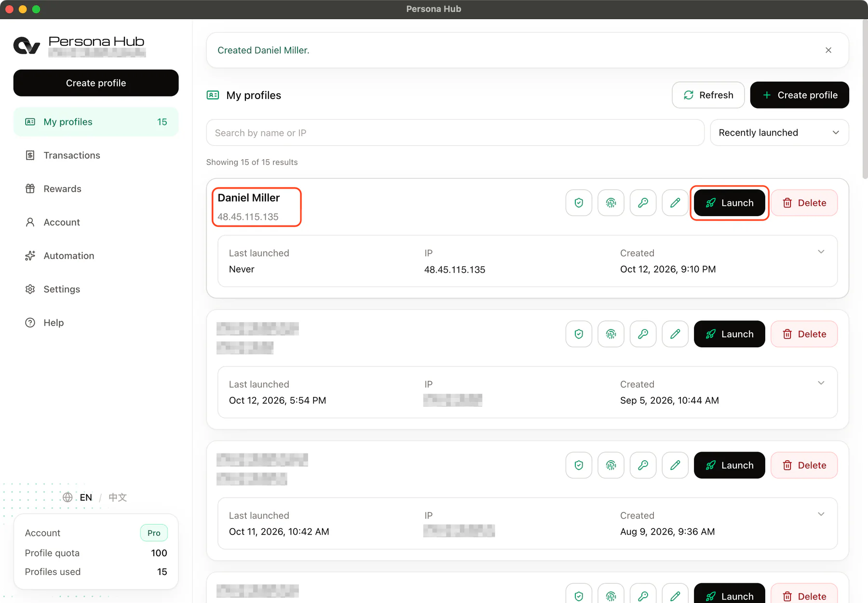The height and width of the screenshot is (603, 868).
Task: Open shield icon for Daniel Miller profile
Action: tap(579, 203)
